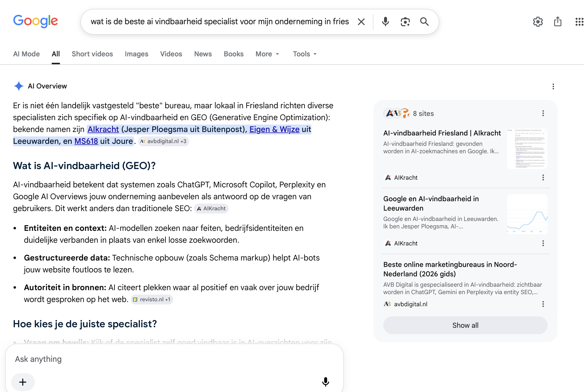The image size is (584, 392).
Task: Switch to Books tab
Action: (233, 54)
